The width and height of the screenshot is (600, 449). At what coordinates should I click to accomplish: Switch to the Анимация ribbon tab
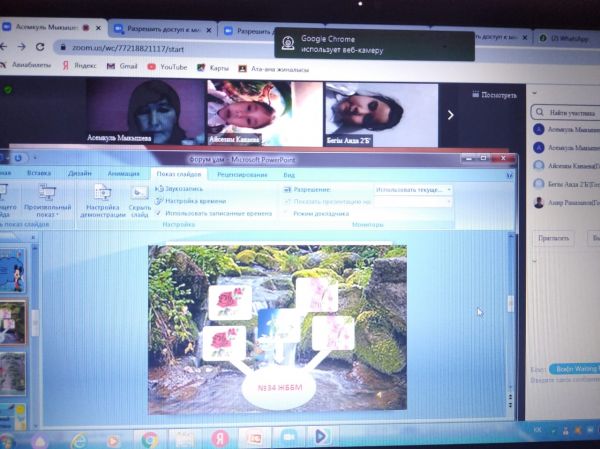pos(123,173)
